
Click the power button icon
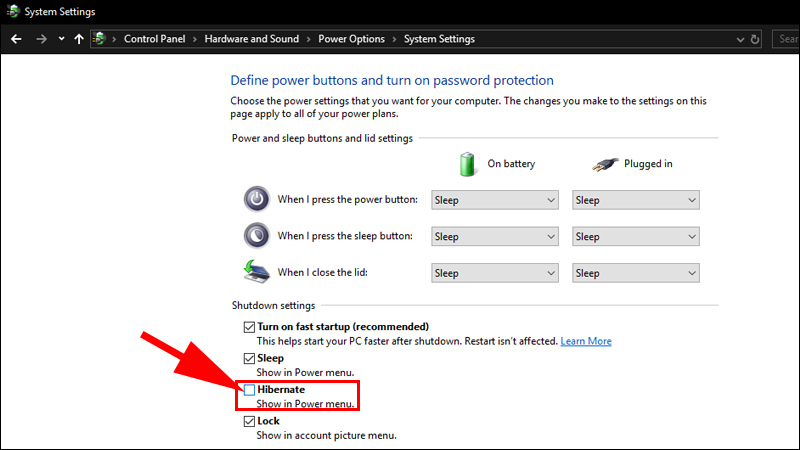pos(257,199)
